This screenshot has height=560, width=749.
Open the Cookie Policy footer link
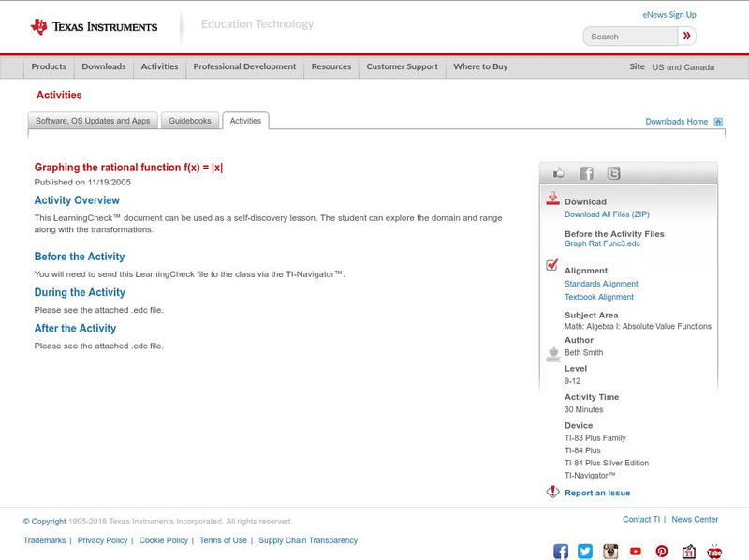coord(163,540)
